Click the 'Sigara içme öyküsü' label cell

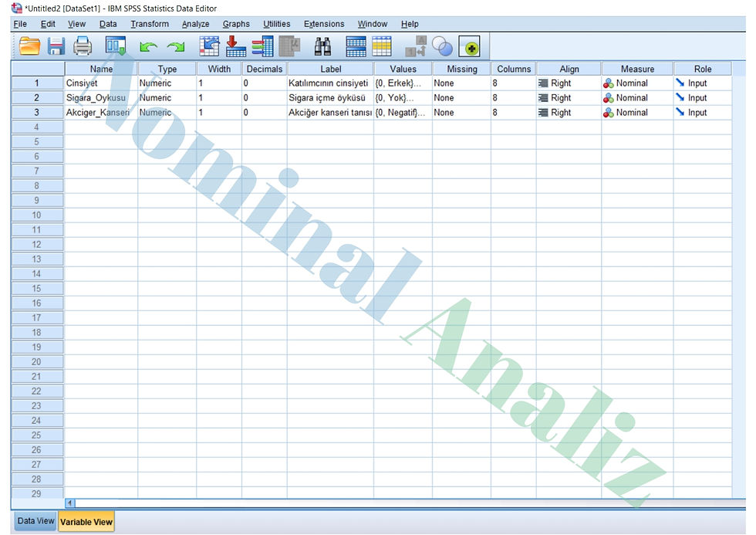(x=331, y=98)
